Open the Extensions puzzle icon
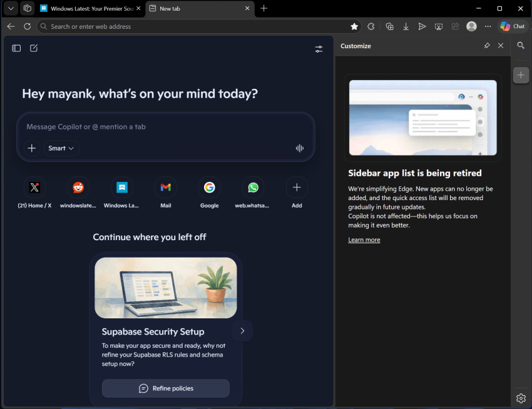532x409 pixels. 371,26
